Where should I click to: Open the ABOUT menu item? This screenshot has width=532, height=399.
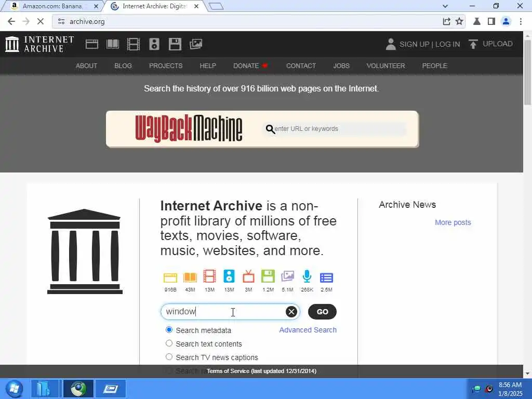tap(86, 66)
